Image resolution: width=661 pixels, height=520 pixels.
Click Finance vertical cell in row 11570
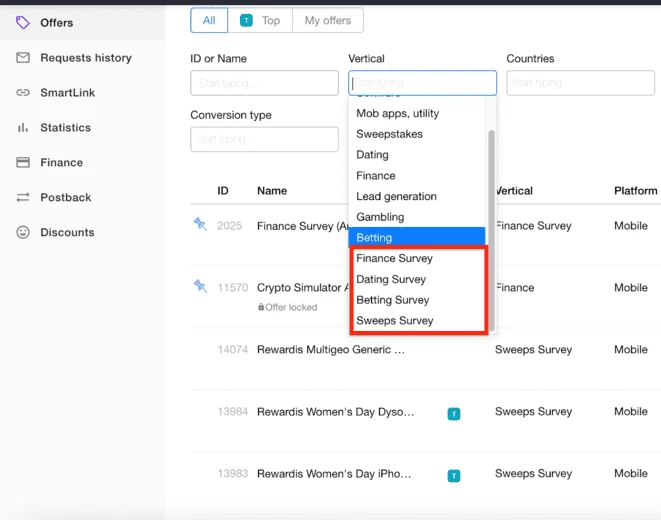tap(515, 288)
